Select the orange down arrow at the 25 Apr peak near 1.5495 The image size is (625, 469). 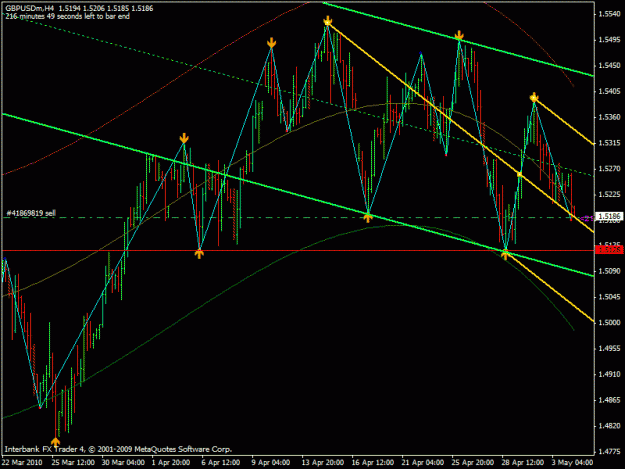[x=459, y=35]
